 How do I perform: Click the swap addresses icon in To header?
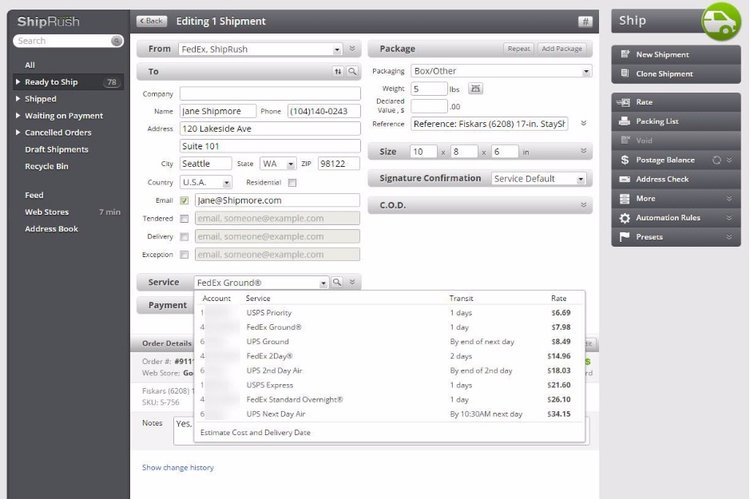[x=338, y=71]
